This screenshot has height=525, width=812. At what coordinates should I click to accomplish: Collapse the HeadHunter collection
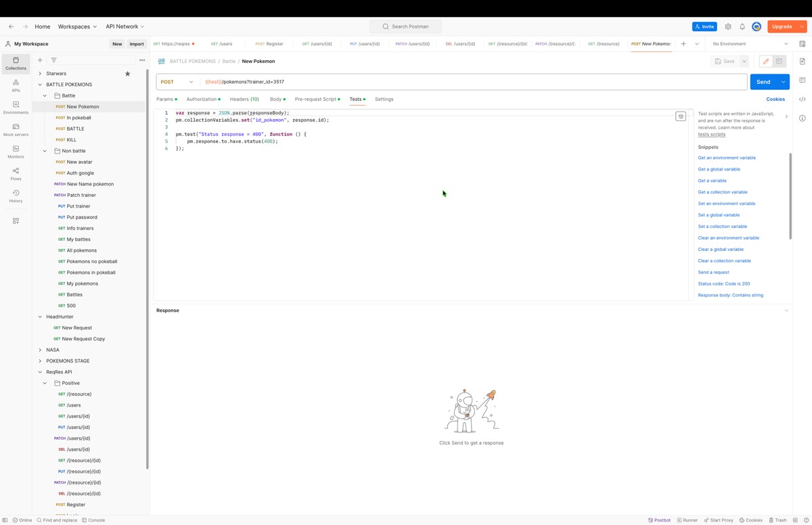pos(40,317)
